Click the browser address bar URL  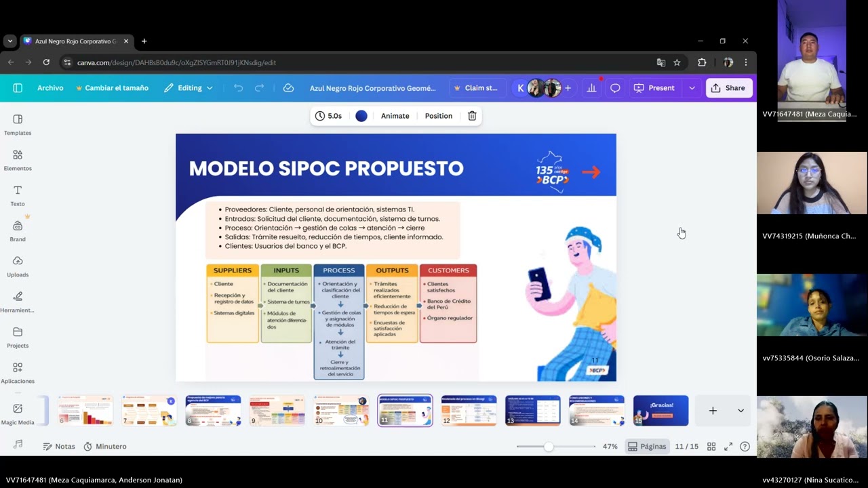(x=176, y=62)
